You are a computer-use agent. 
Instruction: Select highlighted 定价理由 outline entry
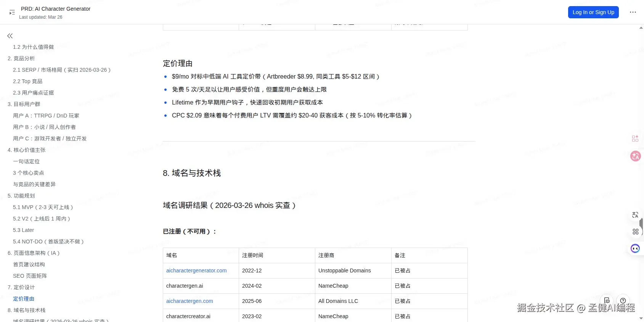coord(24,299)
